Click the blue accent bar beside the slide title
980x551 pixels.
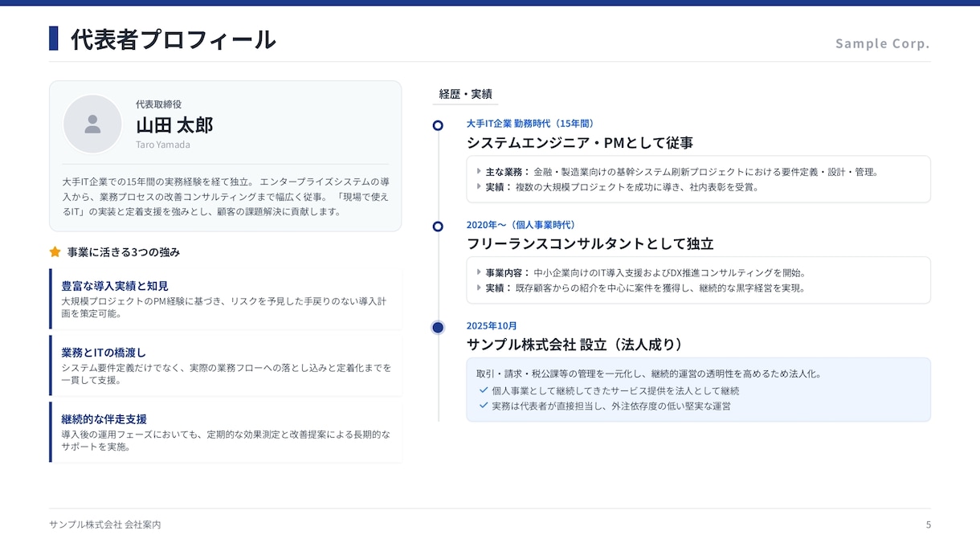tap(54, 39)
